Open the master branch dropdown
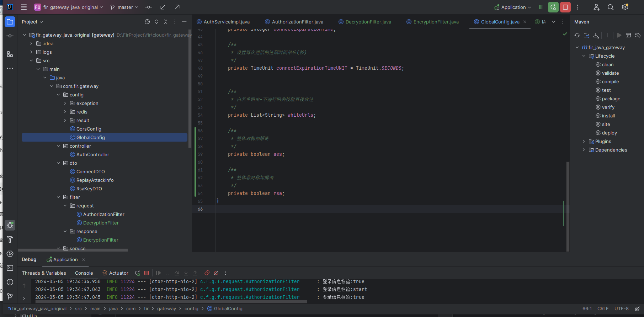This screenshot has width=644, height=317. coord(124,7)
